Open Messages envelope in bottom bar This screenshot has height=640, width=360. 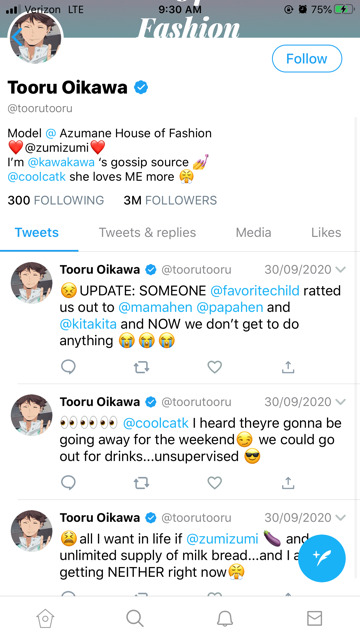314,618
